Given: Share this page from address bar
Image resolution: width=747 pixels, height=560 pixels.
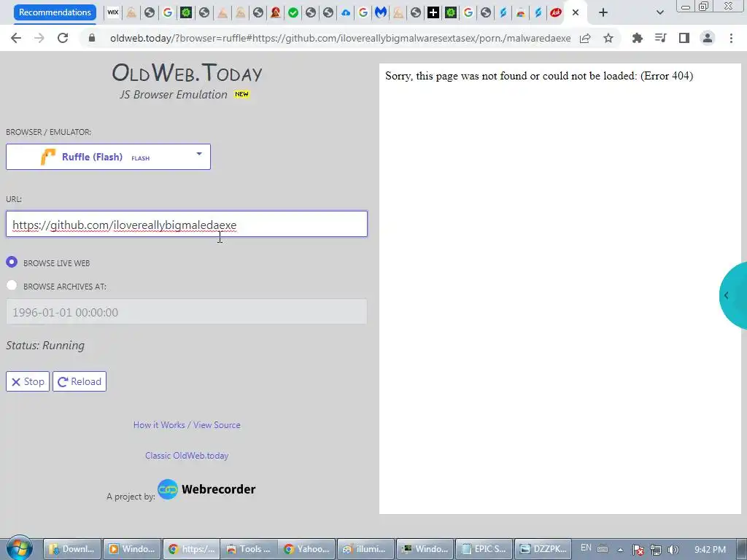Looking at the screenshot, I should click(x=585, y=38).
